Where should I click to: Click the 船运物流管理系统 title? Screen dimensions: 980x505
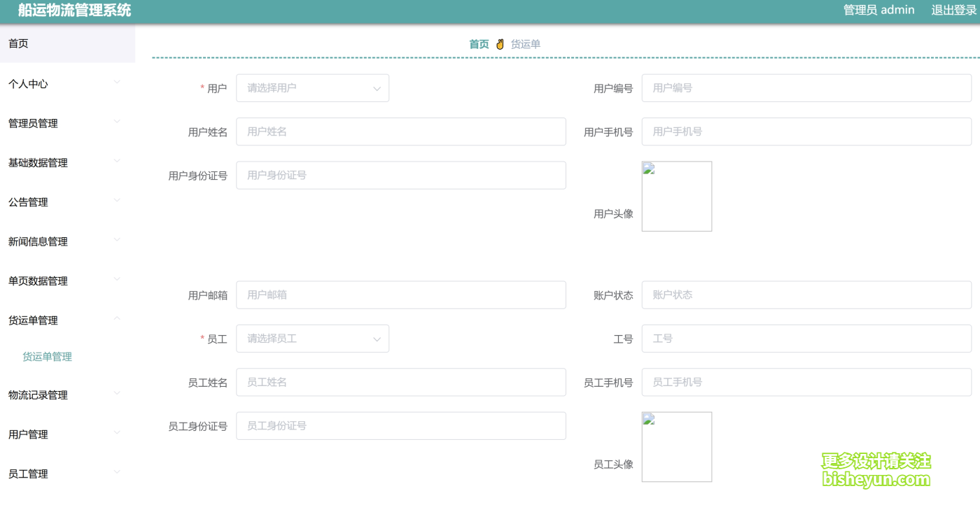pos(74,10)
